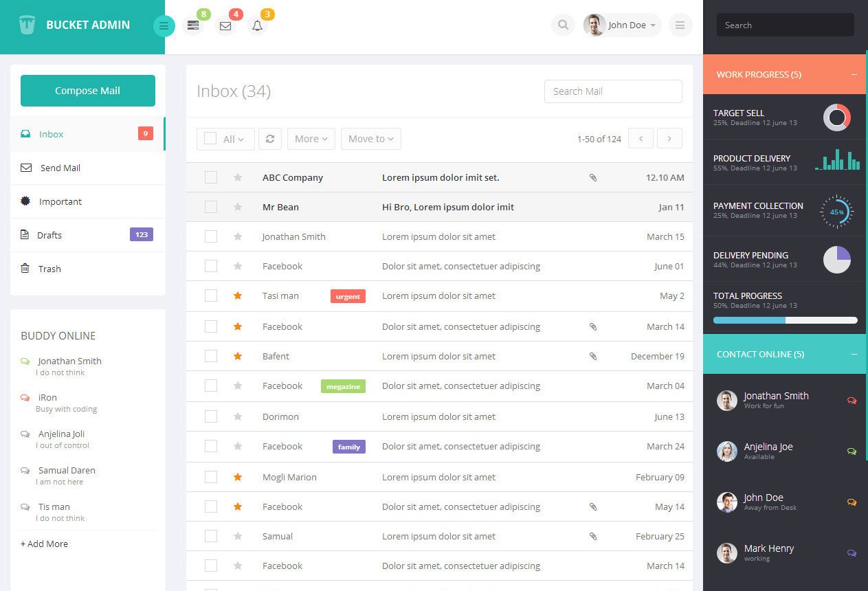This screenshot has width=868, height=591.
Task: Open the tasks icon with badge 8
Action: 193,25
